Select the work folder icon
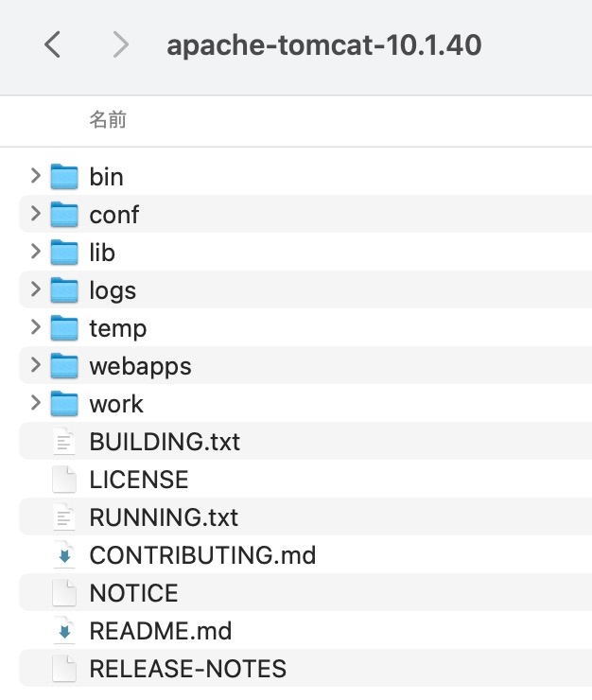The width and height of the screenshot is (592, 700). coord(64,404)
